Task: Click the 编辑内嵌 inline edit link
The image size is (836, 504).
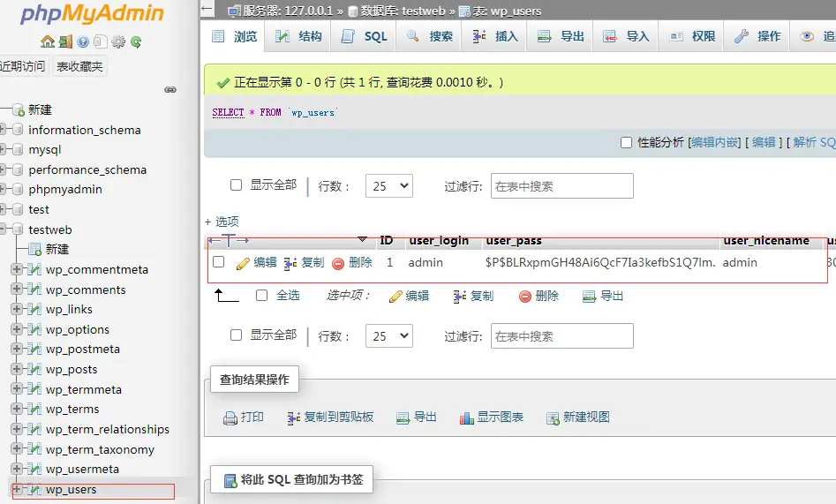Action: point(714,142)
